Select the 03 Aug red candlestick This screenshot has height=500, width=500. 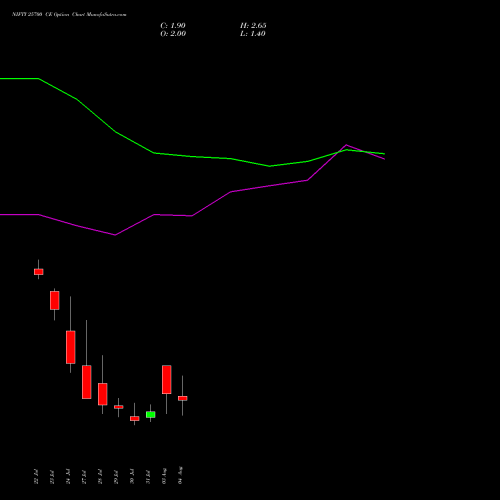[x=167, y=379]
